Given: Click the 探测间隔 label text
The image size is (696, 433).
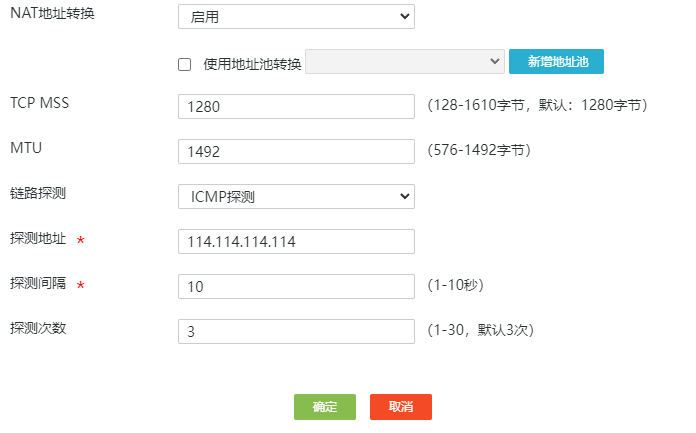Looking at the screenshot, I should pyautogui.click(x=38, y=283).
